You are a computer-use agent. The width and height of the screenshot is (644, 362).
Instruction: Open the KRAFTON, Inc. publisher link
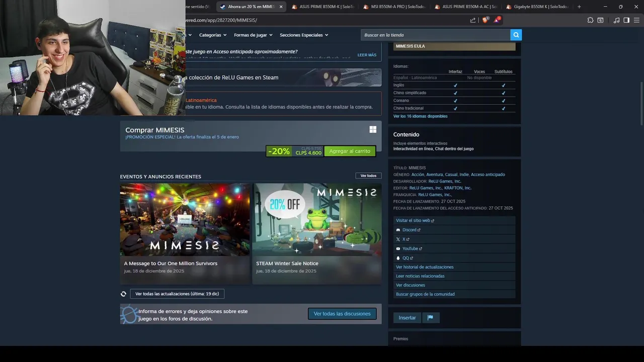tap(458, 188)
